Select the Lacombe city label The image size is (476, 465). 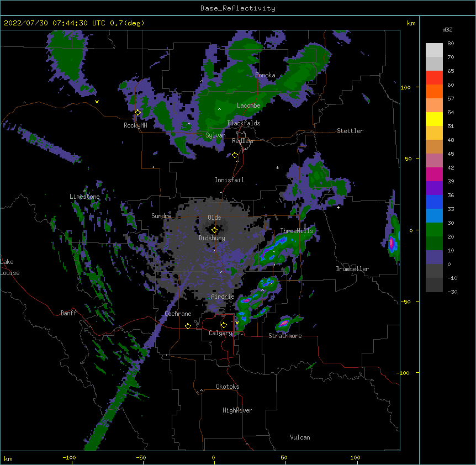pyautogui.click(x=248, y=105)
